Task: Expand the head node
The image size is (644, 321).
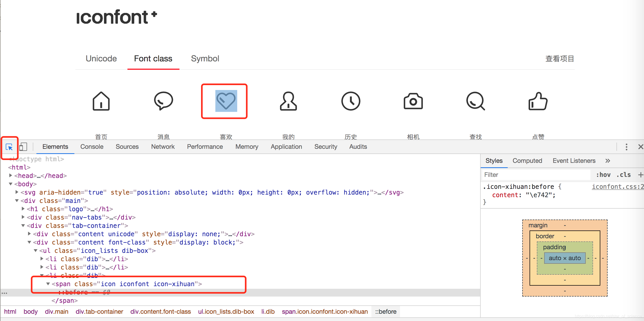Action: (x=11, y=175)
